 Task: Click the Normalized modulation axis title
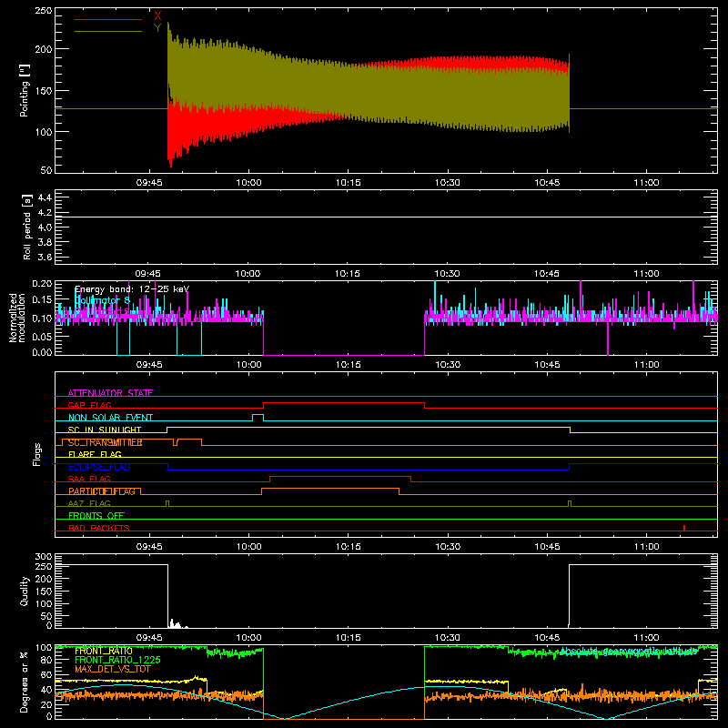point(16,318)
